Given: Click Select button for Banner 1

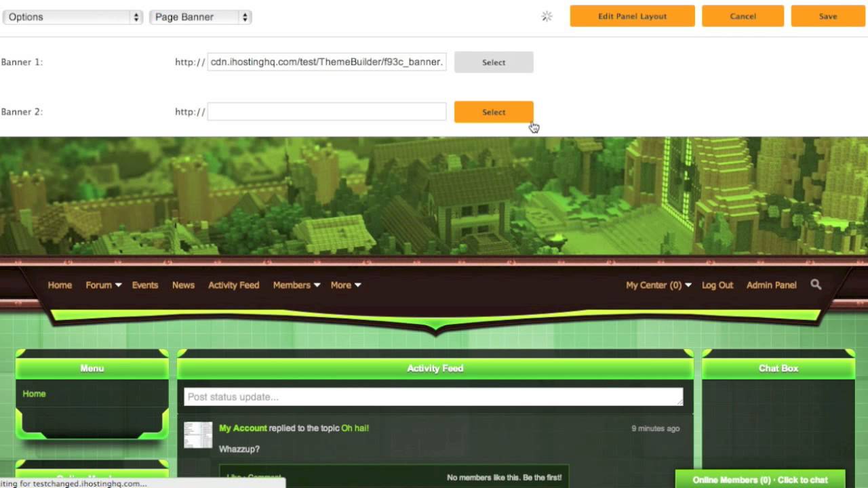Looking at the screenshot, I should click(x=494, y=62).
